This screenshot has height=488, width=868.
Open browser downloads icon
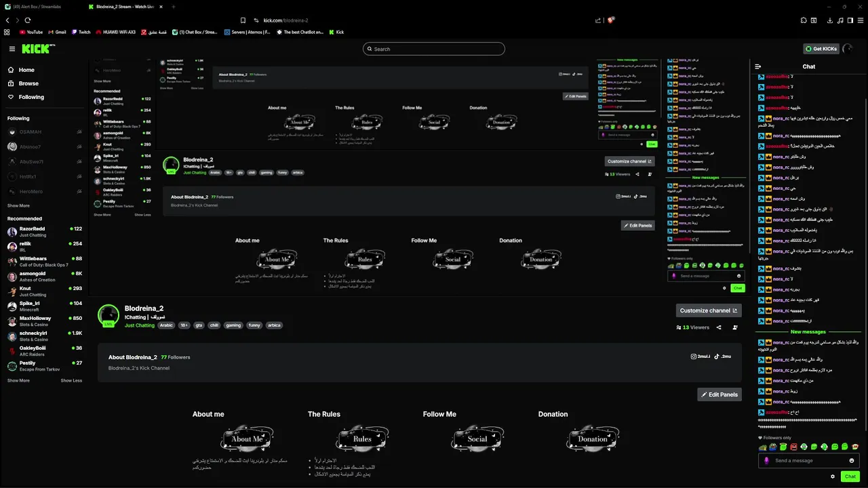click(x=830, y=20)
